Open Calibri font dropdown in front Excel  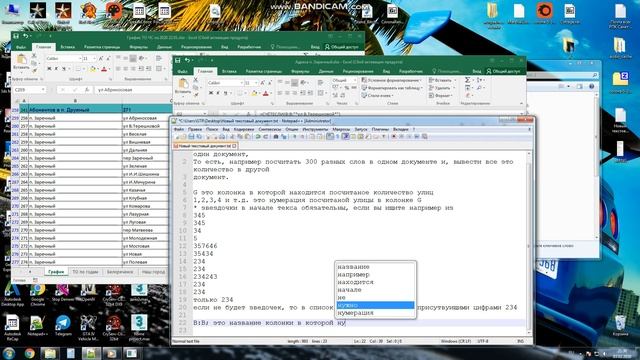(x=242, y=83)
